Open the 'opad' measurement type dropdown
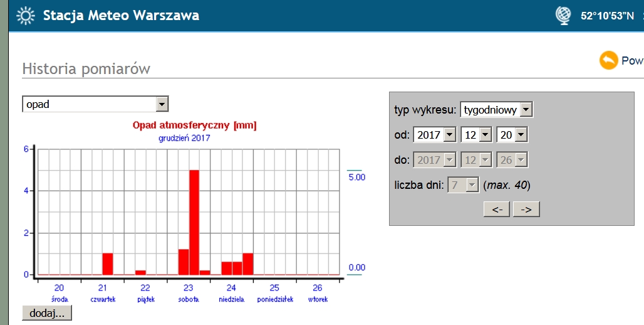 pyautogui.click(x=95, y=104)
